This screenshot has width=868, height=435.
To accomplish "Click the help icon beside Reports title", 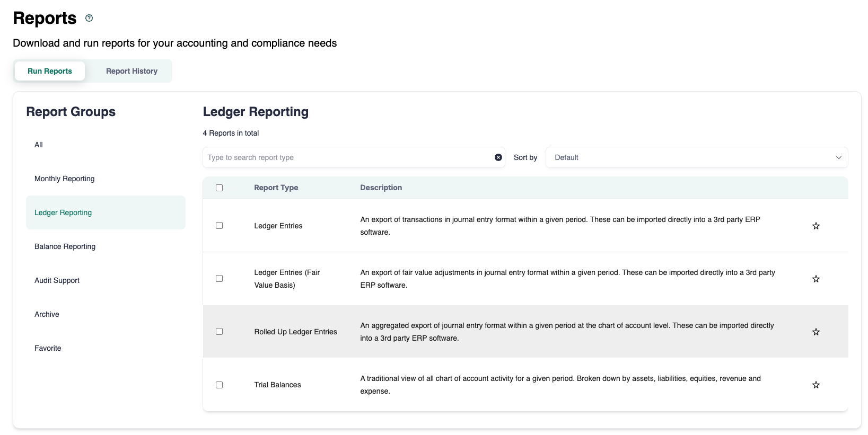I will tap(89, 18).
